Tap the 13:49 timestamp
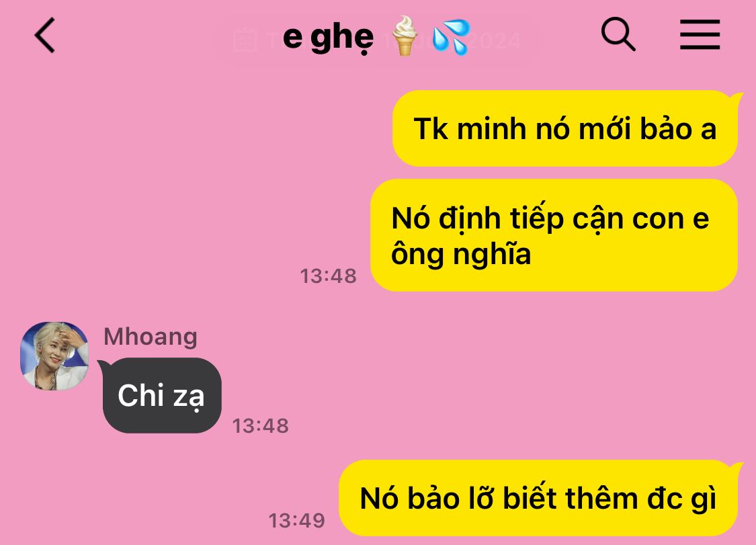The height and width of the screenshot is (545, 756). coord(296,520)
